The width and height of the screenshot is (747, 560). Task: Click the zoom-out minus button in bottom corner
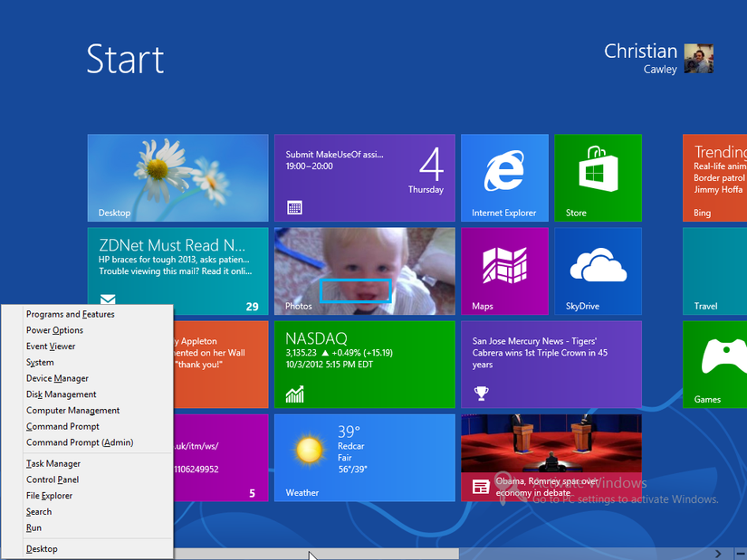tap(741, 554)
